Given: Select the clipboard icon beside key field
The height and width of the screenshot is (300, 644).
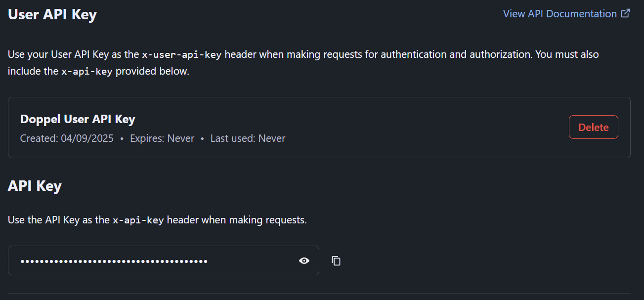Looking at the screenshot, I should tap(336, 260).
